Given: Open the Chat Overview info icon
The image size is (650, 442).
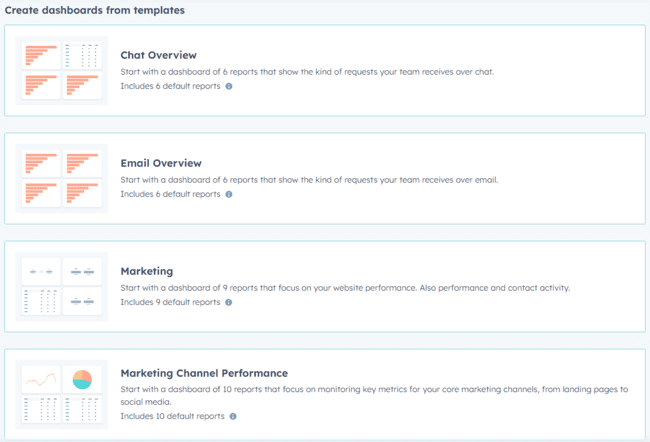Looking at the screenshot, I should 229,86.
